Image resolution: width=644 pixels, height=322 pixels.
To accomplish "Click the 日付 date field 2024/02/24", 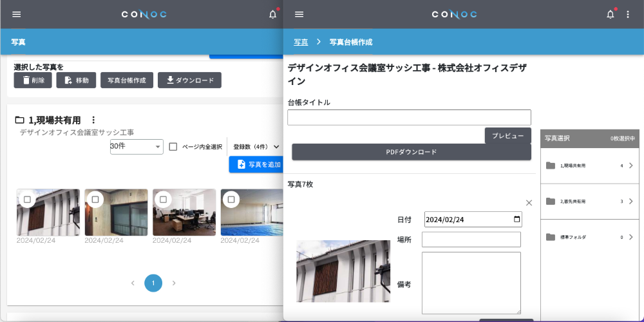I will pyautogui.click(x=473, y=220).
